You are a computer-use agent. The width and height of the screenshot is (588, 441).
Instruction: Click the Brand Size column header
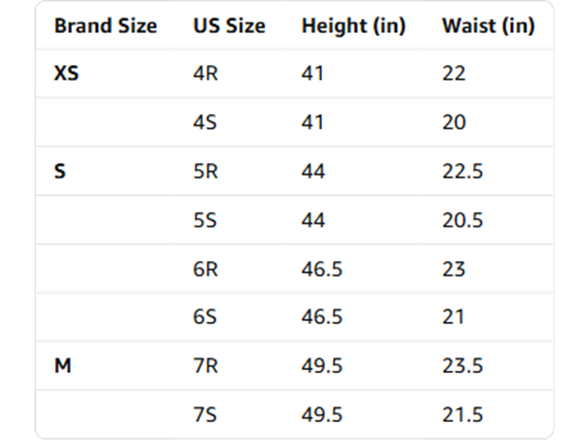[x=106, y=26]
